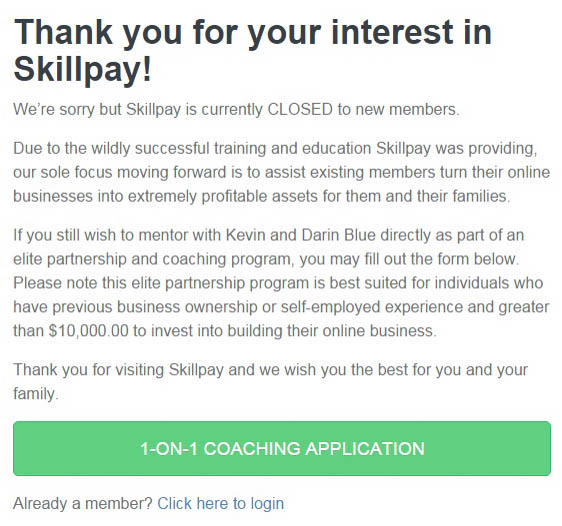Click the phrase "elite partnership and coaching program"
Image resolution: width=562 pixels, height=526 pixels.
(153, 259)
